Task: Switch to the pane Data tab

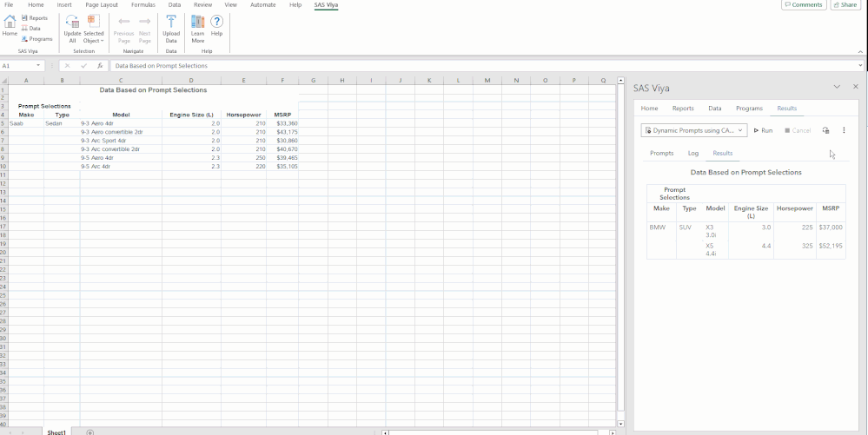Action: pos(715,109)
